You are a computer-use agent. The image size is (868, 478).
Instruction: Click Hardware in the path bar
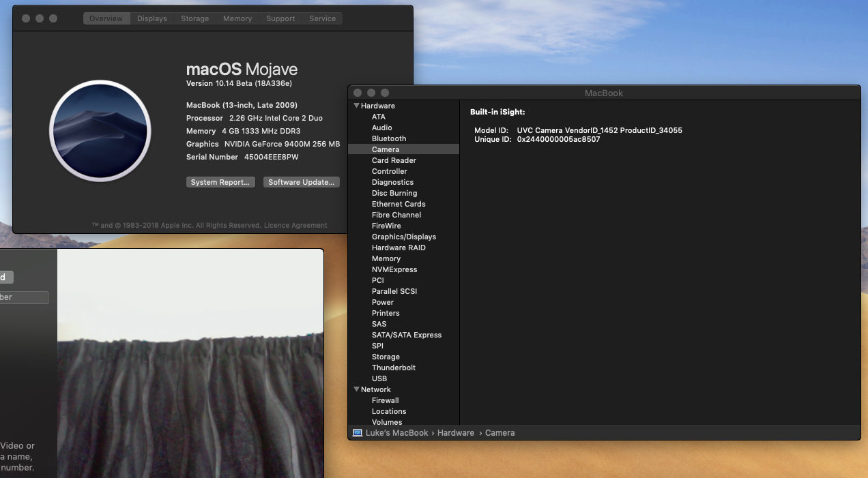[x=456, y=433]
